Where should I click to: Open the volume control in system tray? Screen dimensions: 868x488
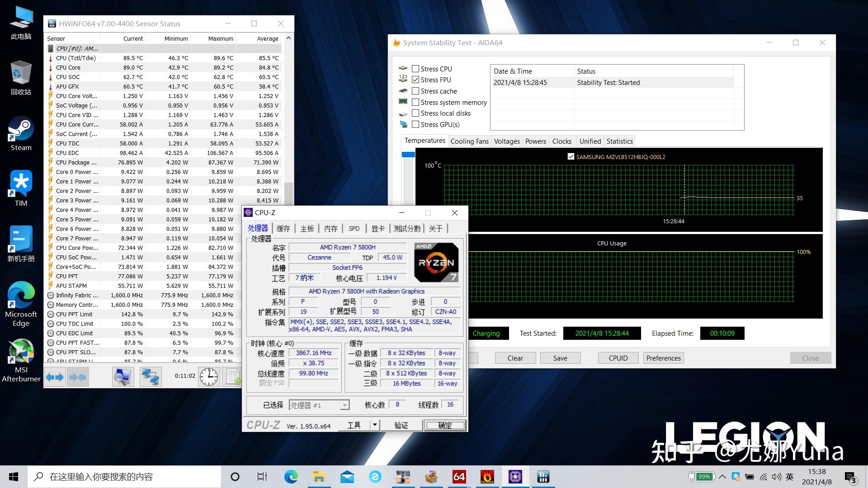tap(777, 477)
